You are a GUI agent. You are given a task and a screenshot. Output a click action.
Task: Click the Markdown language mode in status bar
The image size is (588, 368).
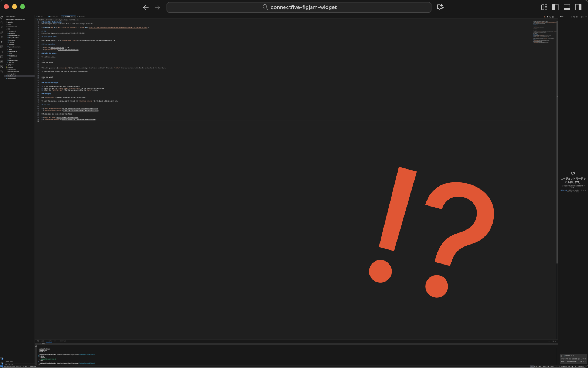click(x=564, y=367)
